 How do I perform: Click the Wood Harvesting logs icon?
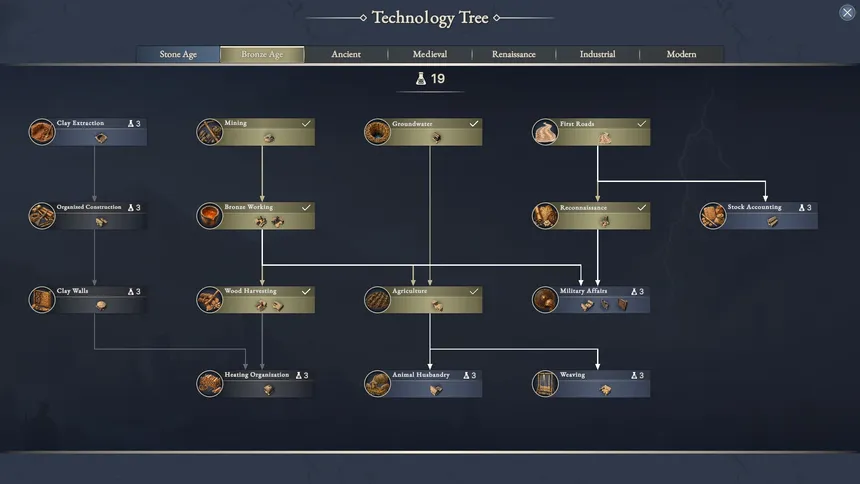[210, 300]
